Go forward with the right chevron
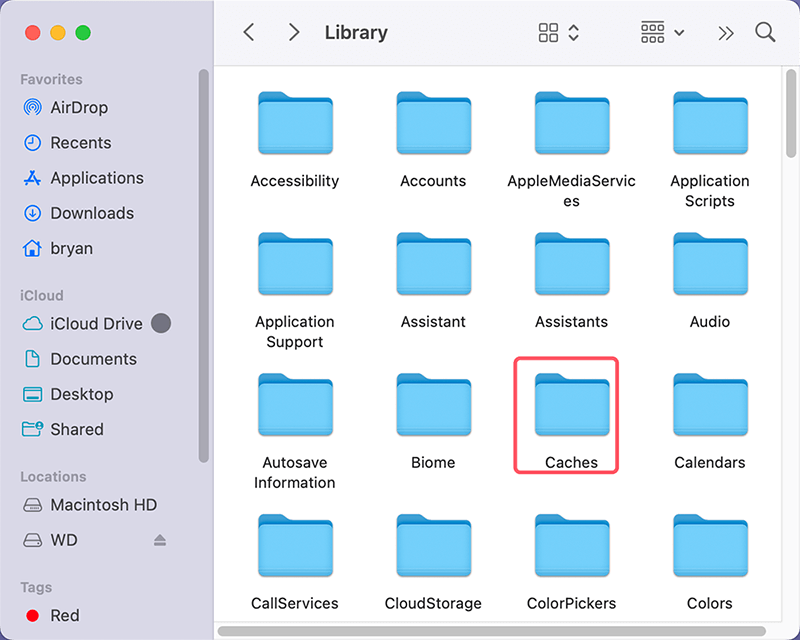Screen dimensions: 800x640 [x=293, y=32]
